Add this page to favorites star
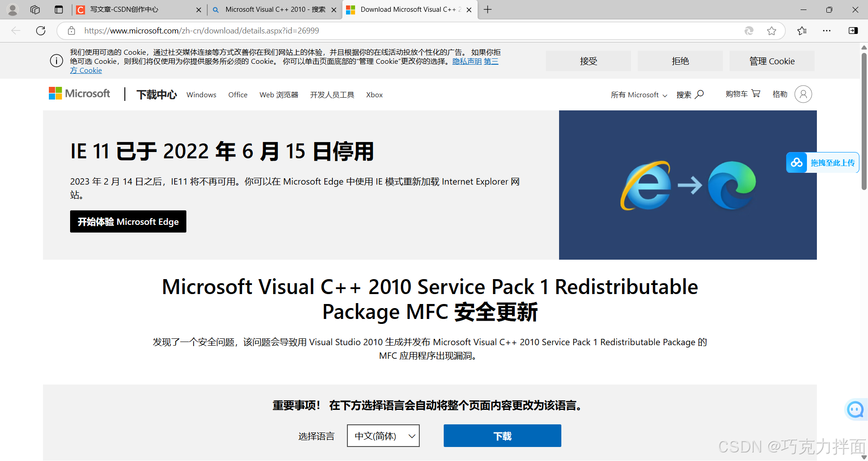Screen dimensions: 868x461 (x=772, y=31)
